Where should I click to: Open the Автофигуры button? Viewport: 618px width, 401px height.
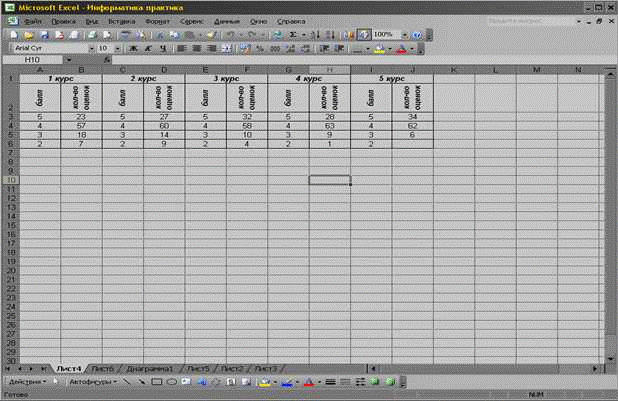pyautogui.click(x=92, y=382)
